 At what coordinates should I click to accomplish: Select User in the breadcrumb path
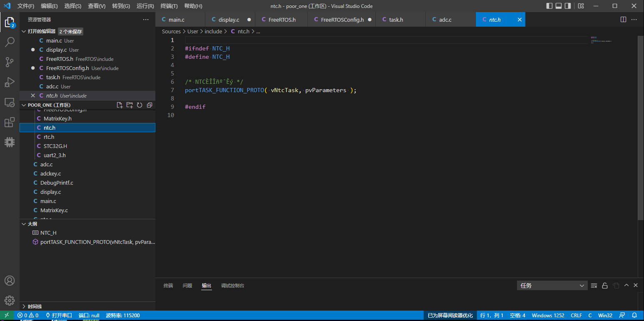(193, 31)
